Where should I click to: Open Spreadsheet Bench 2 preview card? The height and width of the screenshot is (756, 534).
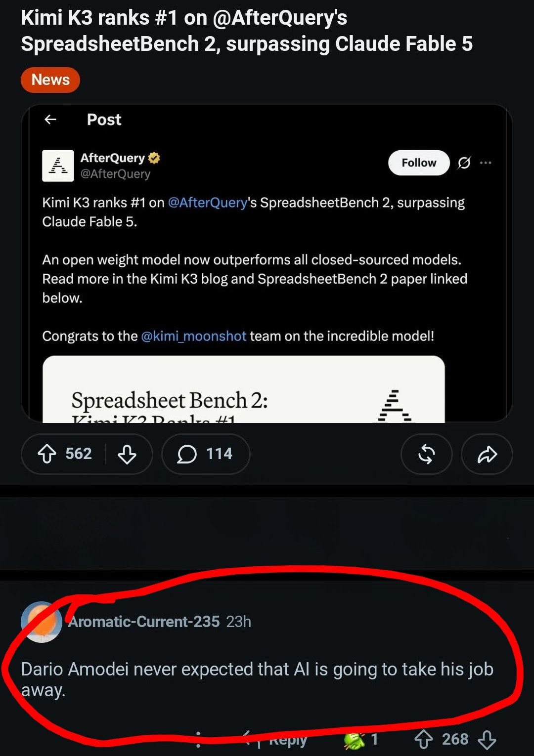(244, 389)
